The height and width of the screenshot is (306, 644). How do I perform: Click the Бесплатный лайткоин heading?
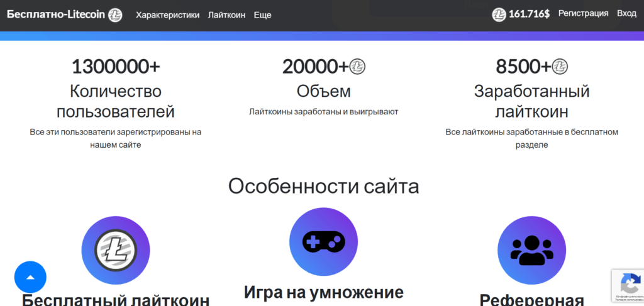(116, 300)
